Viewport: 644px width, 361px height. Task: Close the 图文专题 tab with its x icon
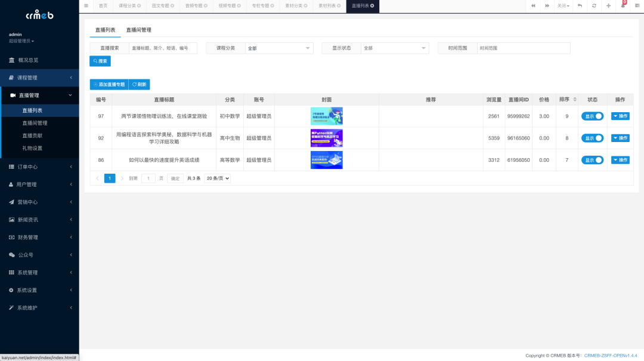coord(172,6)
